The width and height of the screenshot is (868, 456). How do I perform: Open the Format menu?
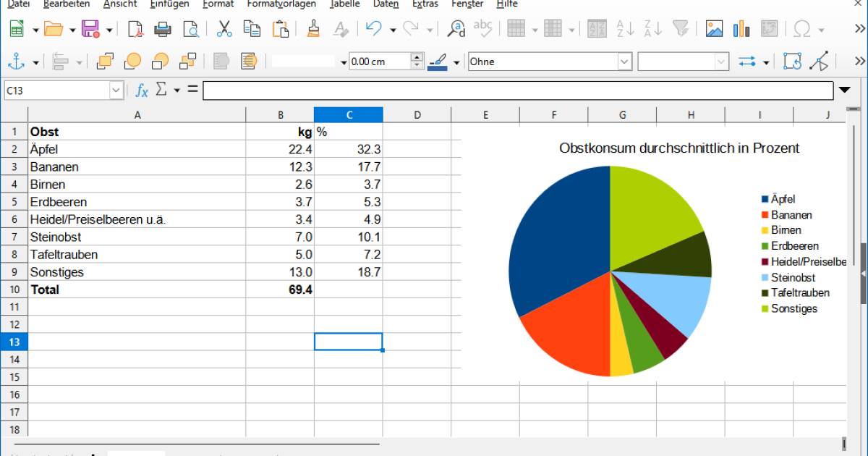tap(218, 4)
